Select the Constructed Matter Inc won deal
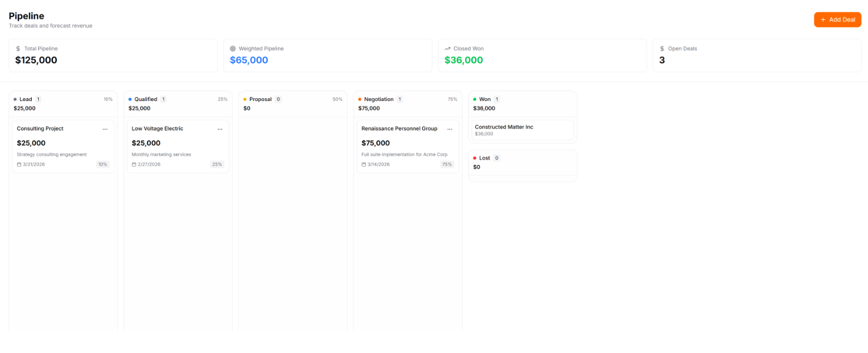Viewport: 868px width, 353px height. click(x=522, y=130)
